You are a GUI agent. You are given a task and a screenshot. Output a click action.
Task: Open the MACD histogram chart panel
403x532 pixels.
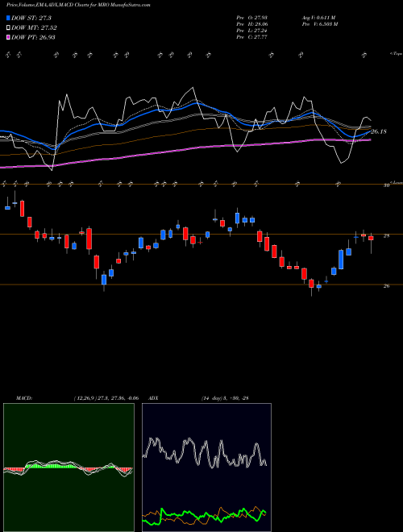pyautogui.click(x=69, y=468)
